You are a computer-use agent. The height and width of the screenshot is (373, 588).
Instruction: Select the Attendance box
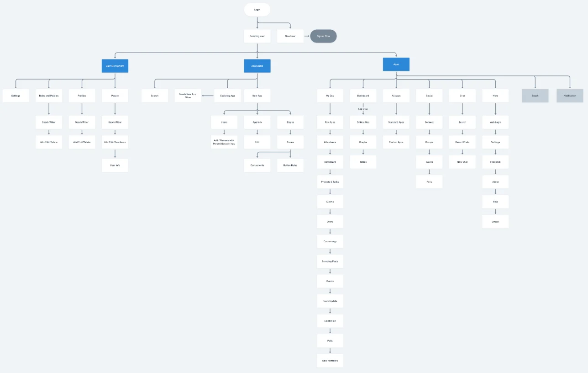[330, 142]
